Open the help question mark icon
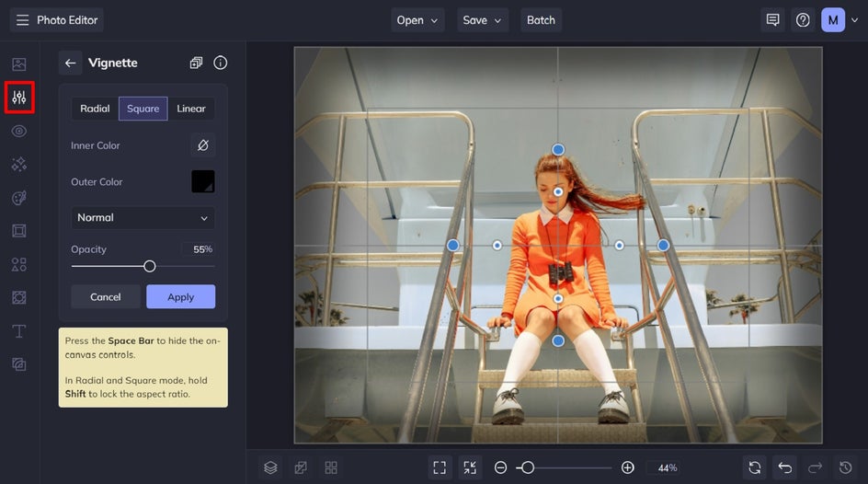 (803, 20)
